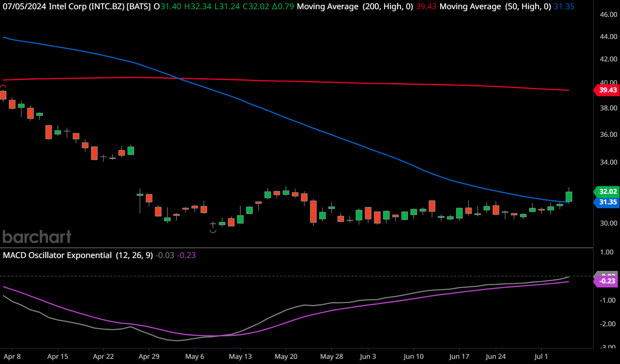This screenshot has width=620, height=364.
Task: Click the open price value "O31.40"
Action: pos(167,7)
